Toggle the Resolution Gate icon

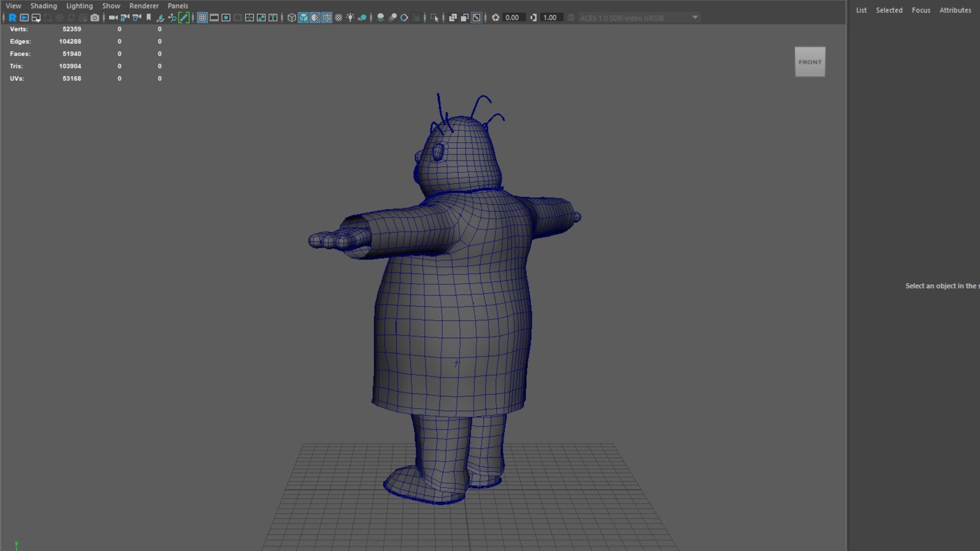pyautogui.click(x=226, y=17)
